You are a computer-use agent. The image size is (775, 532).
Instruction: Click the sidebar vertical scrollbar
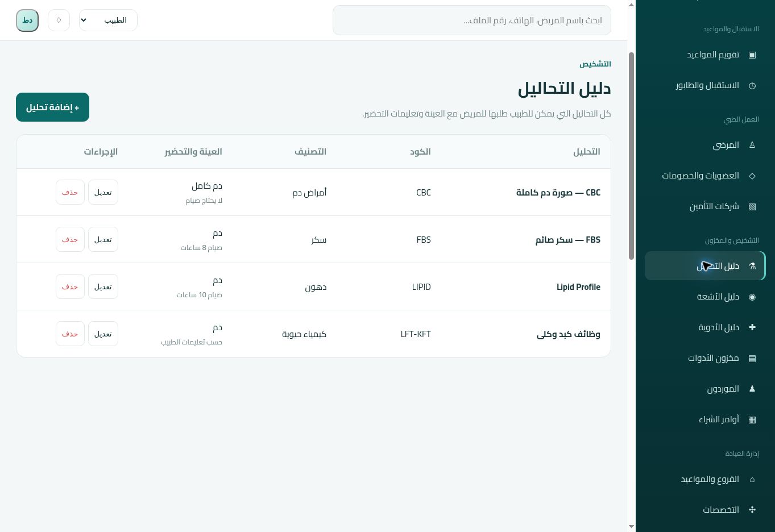(x=631, y=156)
